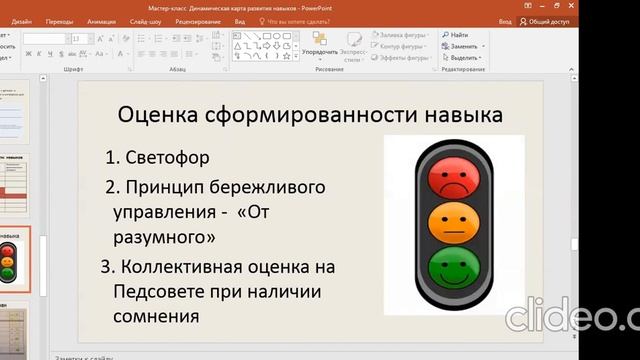This screenshot has width=640, height=360.
Task: Open the text direction options
Action: [x=217, y=36]
